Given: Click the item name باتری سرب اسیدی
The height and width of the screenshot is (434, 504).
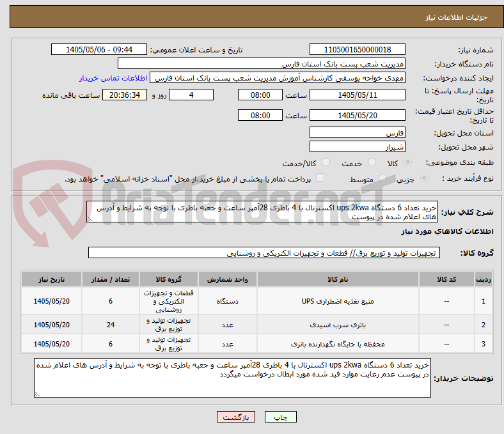Looking at the screenshot, I should (x=338, y=325).
